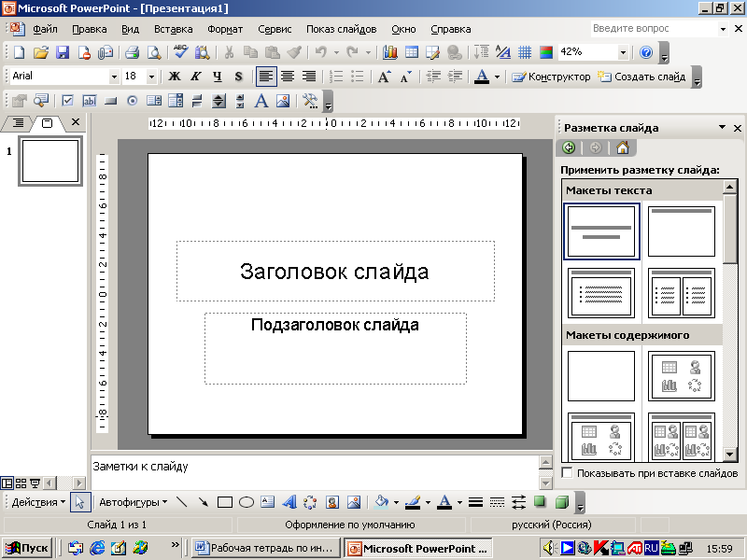Click the Конструктор button
This screenshot has width=747, height=560.
click(x=551, y=77)
